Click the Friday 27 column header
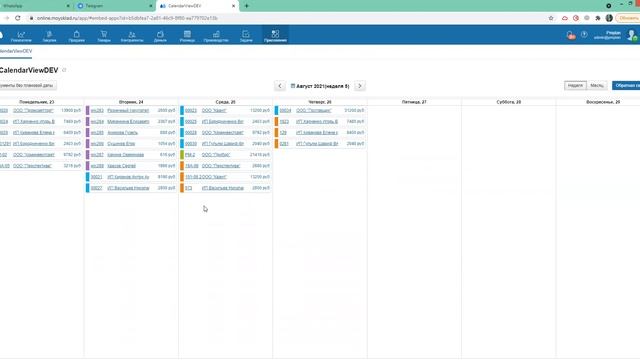Image resolution: width=640 pixels, height=360 pixels. [414, 102]
